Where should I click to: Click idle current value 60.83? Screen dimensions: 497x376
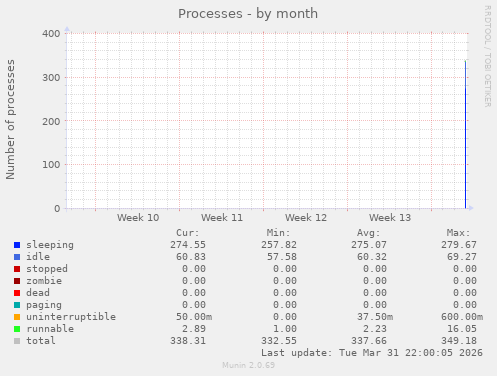(x=191, y=257)
